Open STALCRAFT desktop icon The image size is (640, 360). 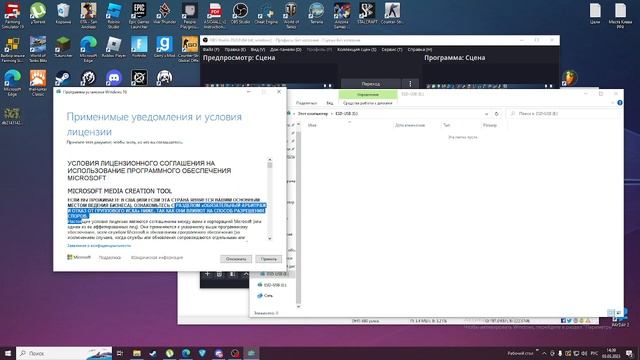[367, 14]
